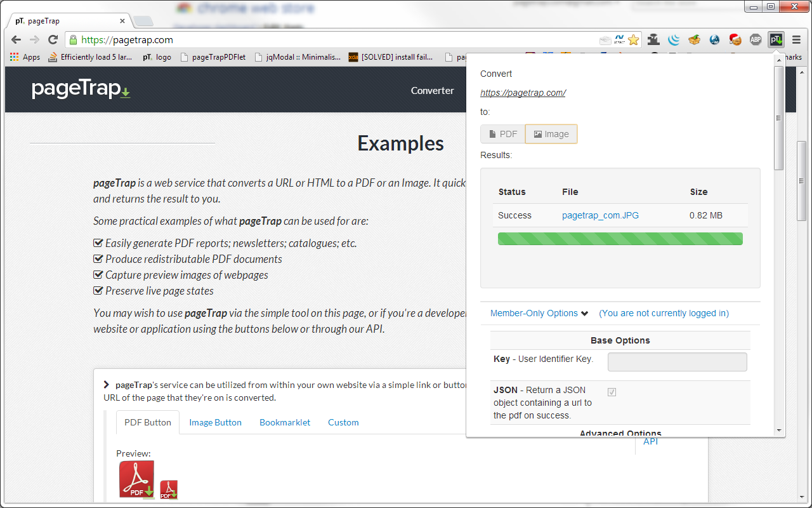812x508 pixels.
Task: Choose Image as the conversion format
Action: [551, 134]
